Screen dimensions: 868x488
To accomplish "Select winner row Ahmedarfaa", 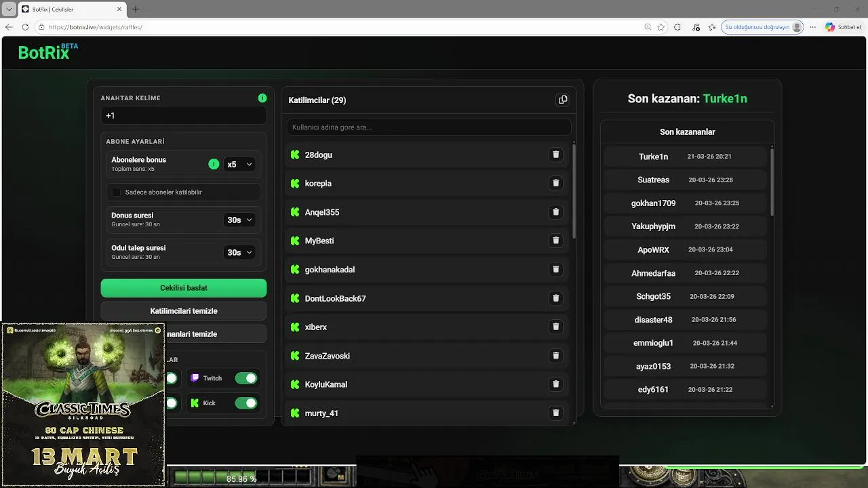I will click(686, 273).
